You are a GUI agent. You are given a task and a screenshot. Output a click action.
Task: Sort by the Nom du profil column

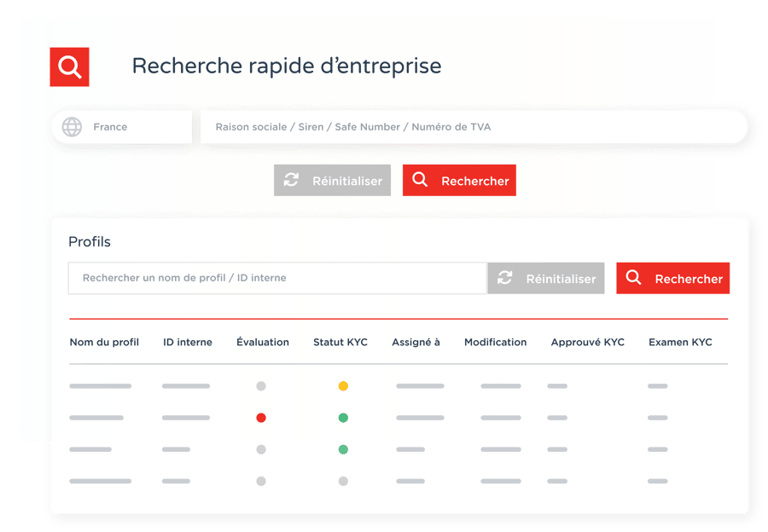coord(104,342)
